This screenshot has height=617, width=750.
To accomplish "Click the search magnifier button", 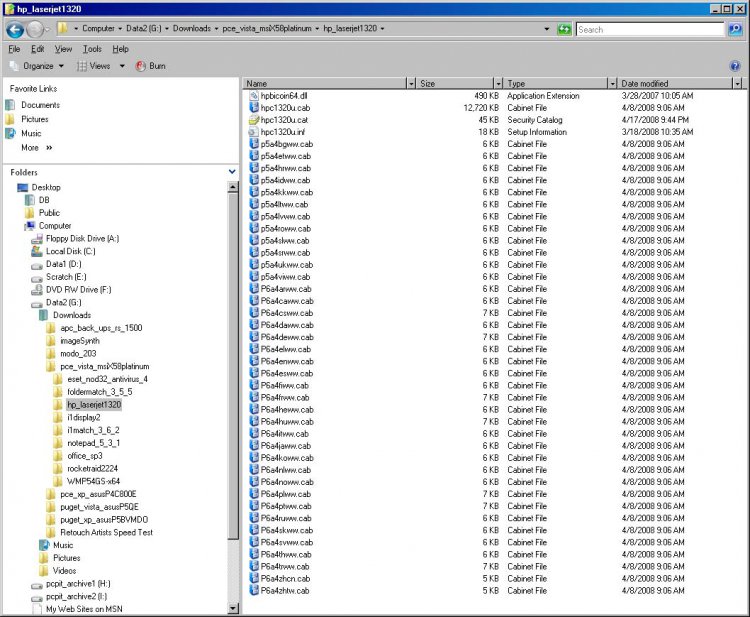I will click(x=735, y=30).
